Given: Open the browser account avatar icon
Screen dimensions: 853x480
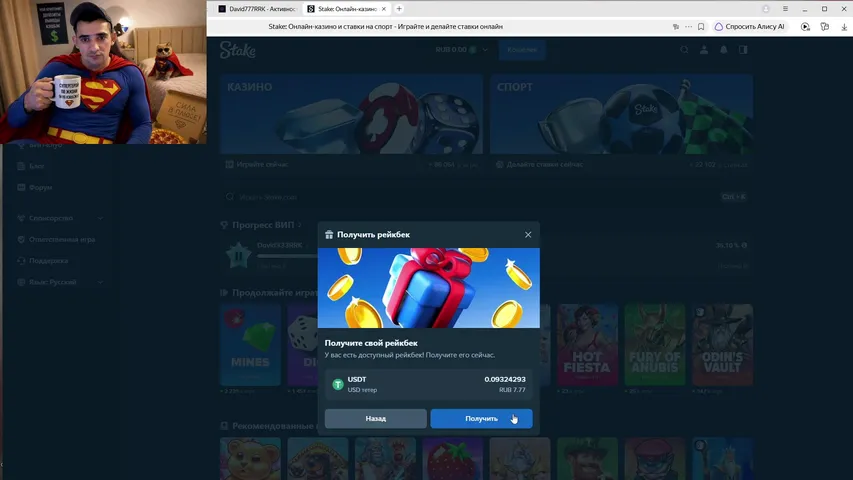Looking at the screenshot, I should click(x=766, y=9).
